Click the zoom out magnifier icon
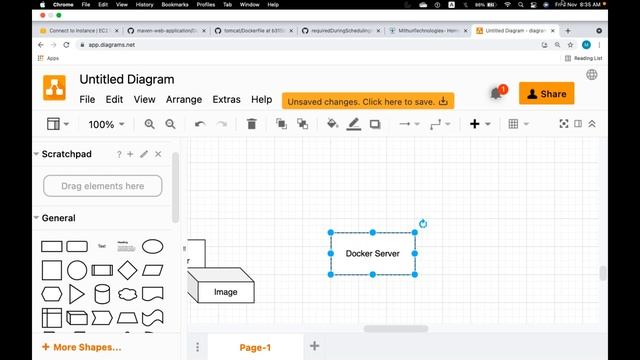 pyautogui.click(x=171, y=124)
